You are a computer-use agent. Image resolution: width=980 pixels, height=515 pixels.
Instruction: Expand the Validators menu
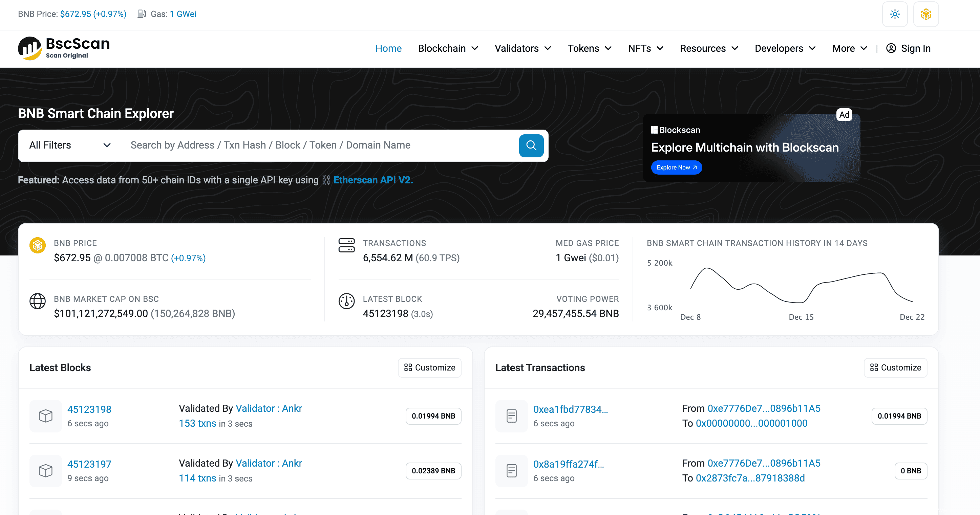pyautogui.click(x=523, y=48)
